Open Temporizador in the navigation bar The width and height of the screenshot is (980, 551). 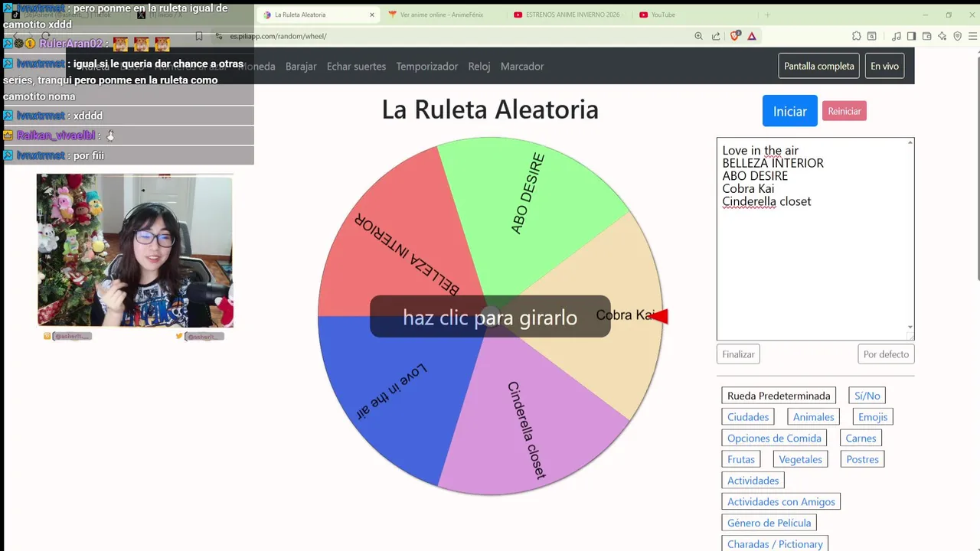click(x=427, y=67)
